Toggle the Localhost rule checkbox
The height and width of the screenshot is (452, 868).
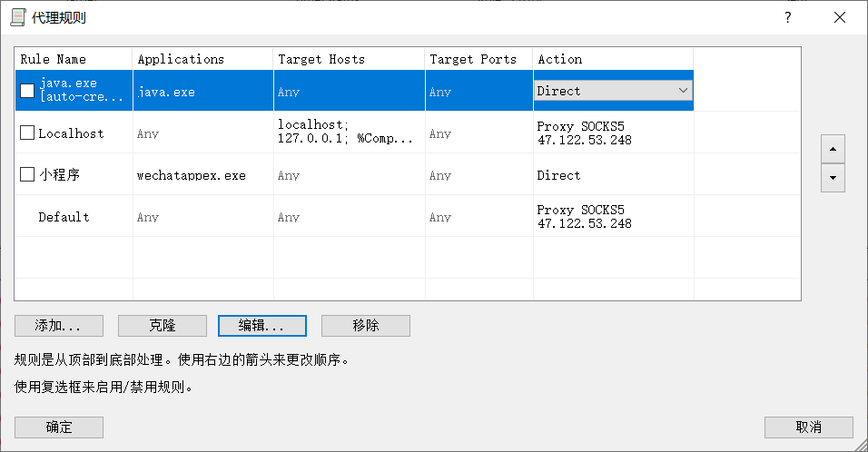(x=27, y=133)
